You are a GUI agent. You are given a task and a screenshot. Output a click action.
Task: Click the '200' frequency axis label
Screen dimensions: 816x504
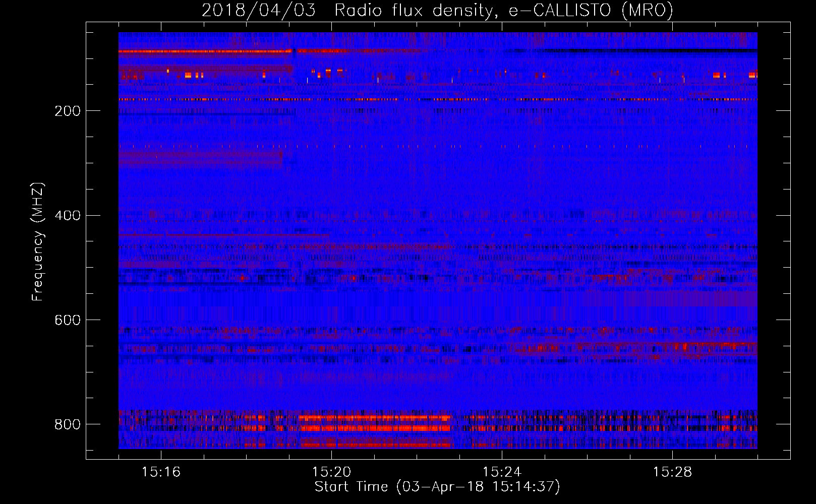(x=67, y=111)
